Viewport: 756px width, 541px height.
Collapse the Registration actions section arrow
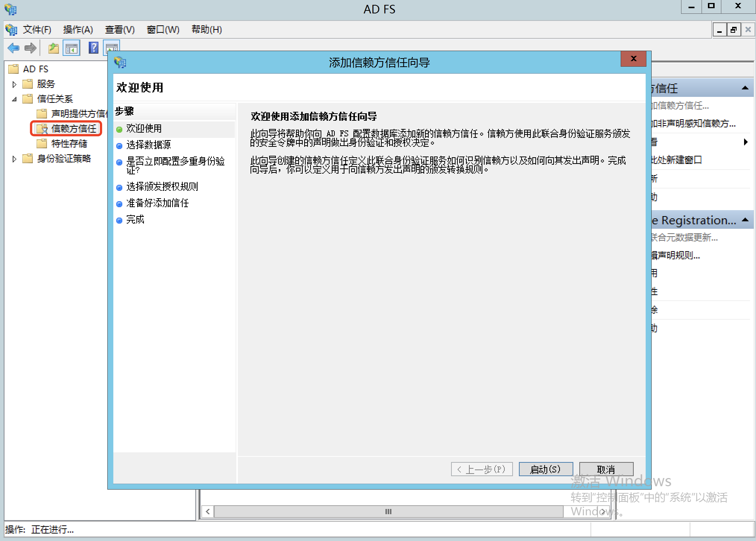tap(745, 220)
